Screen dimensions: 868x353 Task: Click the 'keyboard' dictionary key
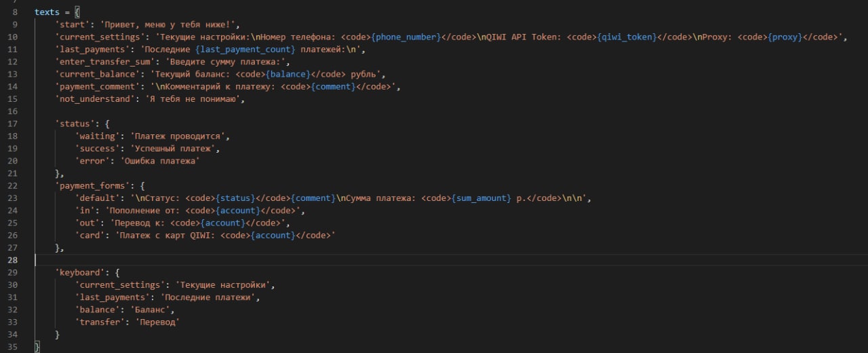click(x=81, y=272)
